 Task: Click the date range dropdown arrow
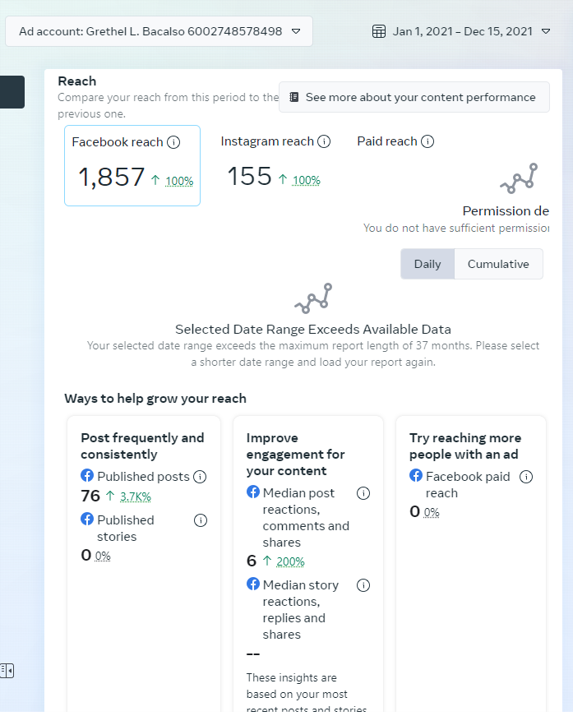tap(546, 31)
